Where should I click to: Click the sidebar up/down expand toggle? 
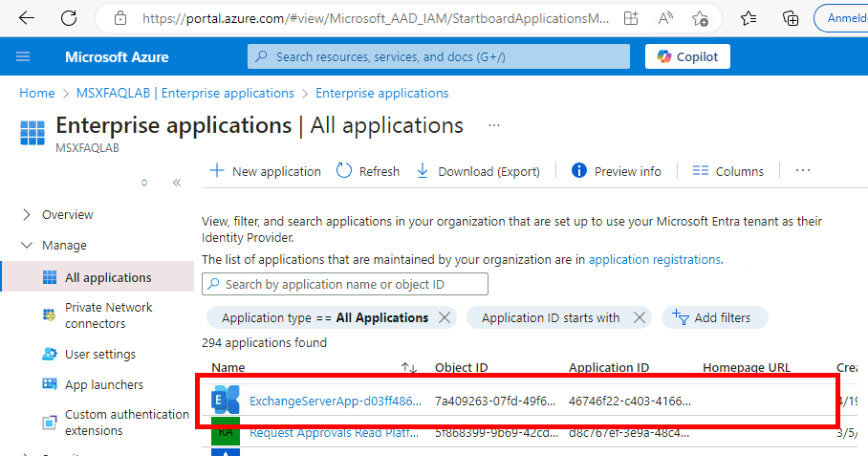click(144, 183)
